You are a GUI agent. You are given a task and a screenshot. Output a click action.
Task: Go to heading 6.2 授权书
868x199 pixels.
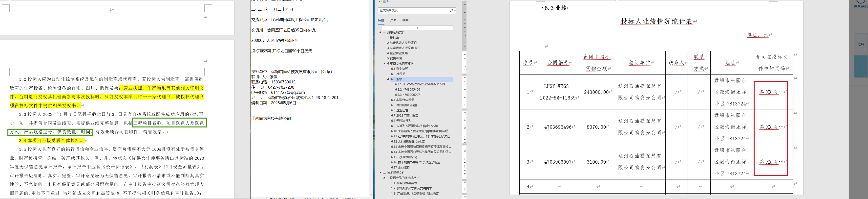(x=398, y=74)
